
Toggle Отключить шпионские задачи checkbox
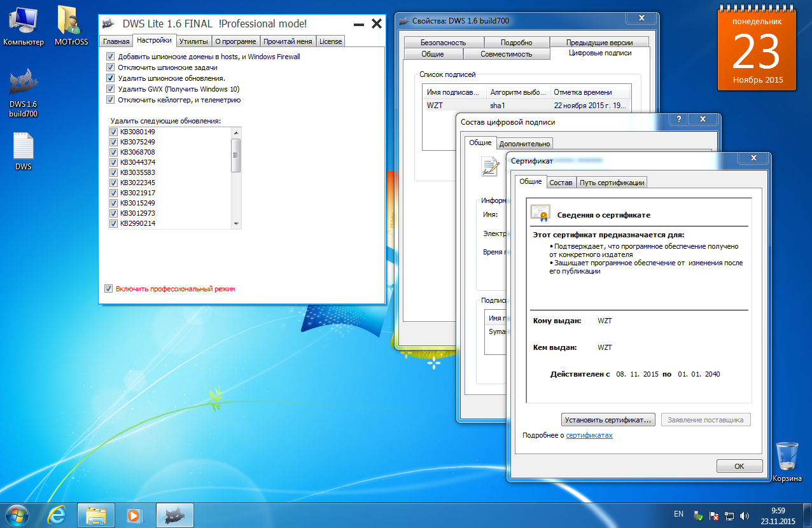[110, 67]
